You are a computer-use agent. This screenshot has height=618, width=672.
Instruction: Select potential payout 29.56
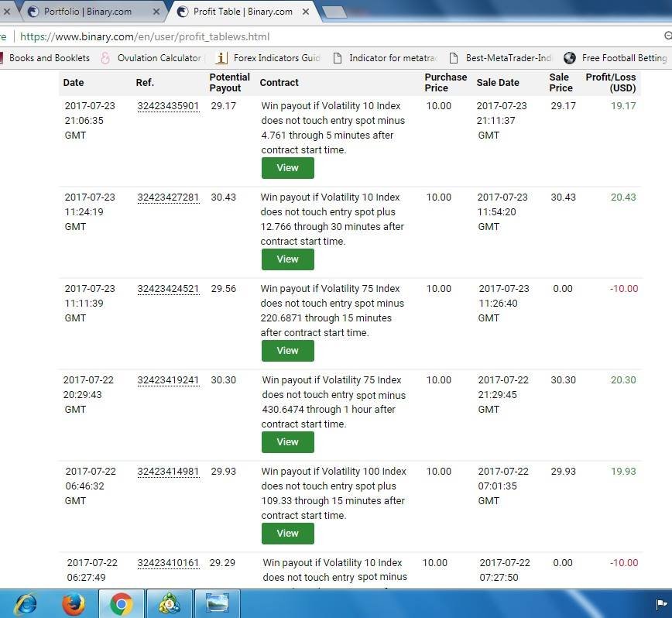[x=223, y=288]
